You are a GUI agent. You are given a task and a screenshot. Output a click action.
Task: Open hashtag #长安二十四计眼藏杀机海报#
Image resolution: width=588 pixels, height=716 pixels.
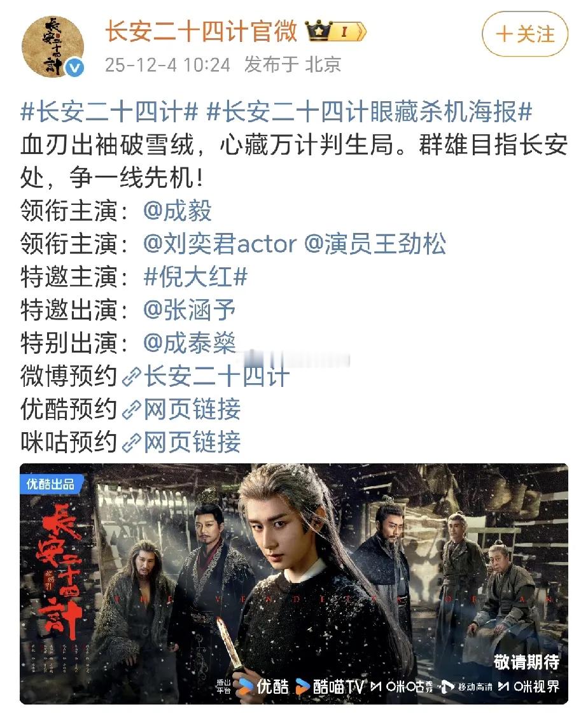pyautogui.click(x=369, y=112)
